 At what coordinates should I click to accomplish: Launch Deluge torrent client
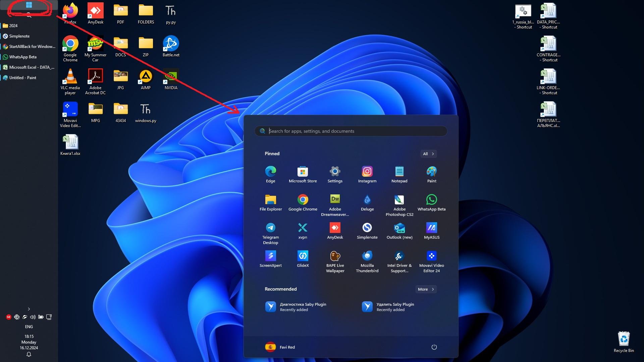point(367,202)
